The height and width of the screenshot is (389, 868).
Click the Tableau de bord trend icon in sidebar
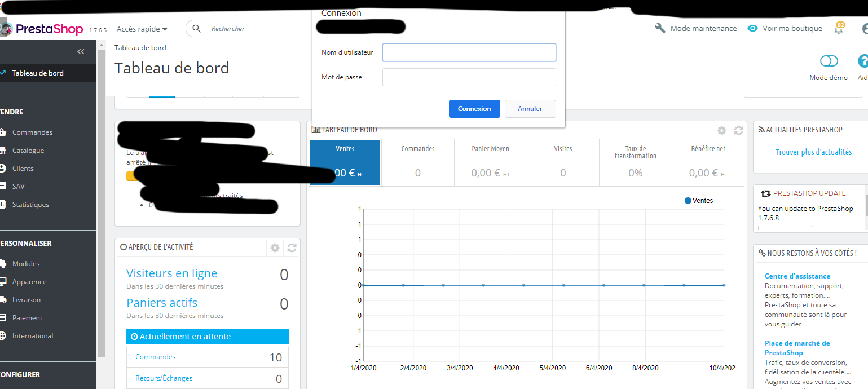(3, 73)
